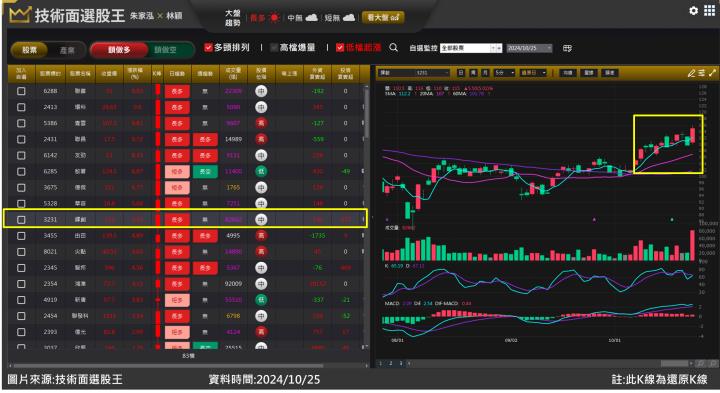The width and height of the screenshot is (720, 393).
Task: Click the green weekly trend tag in row 6285
Action: pos(205,171)
